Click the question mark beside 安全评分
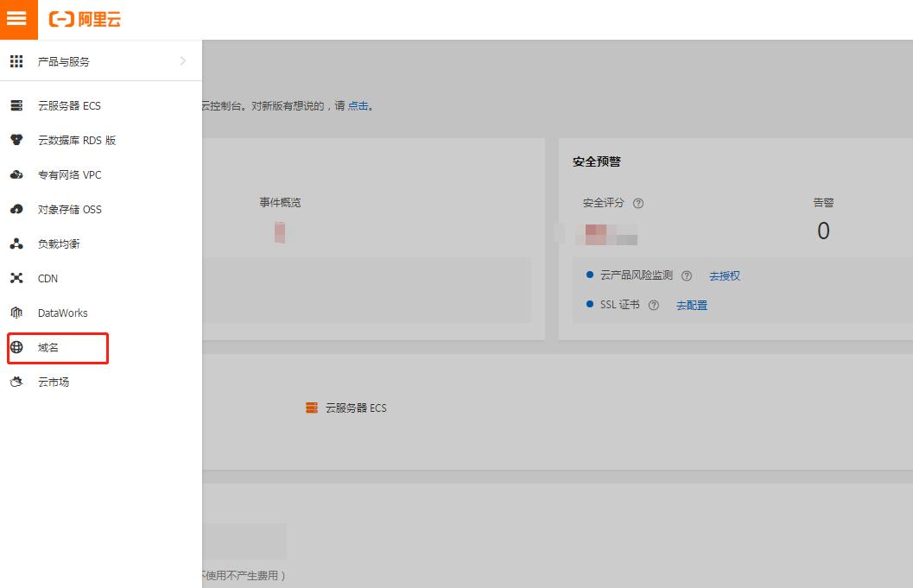913x588 pixels. coord(637,203)
